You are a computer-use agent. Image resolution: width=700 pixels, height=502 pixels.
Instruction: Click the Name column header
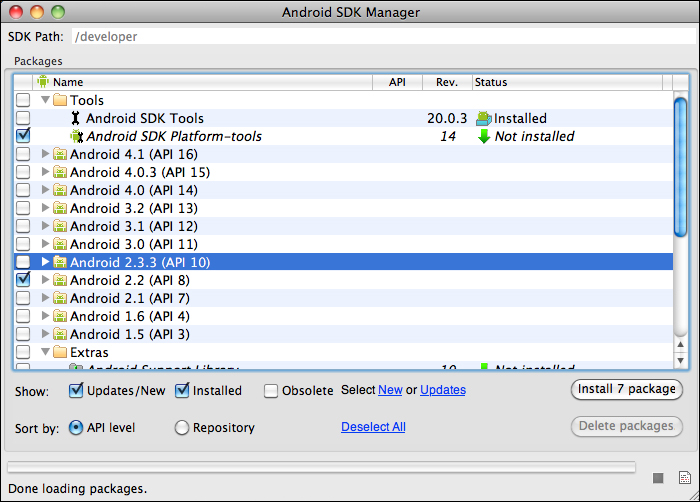point(203,82)
